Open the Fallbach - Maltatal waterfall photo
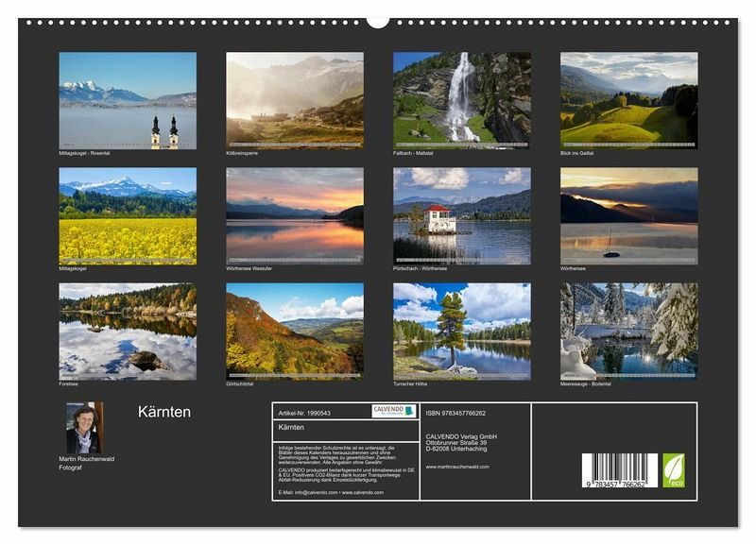756x545 pixels. click(x=461, y=97)
